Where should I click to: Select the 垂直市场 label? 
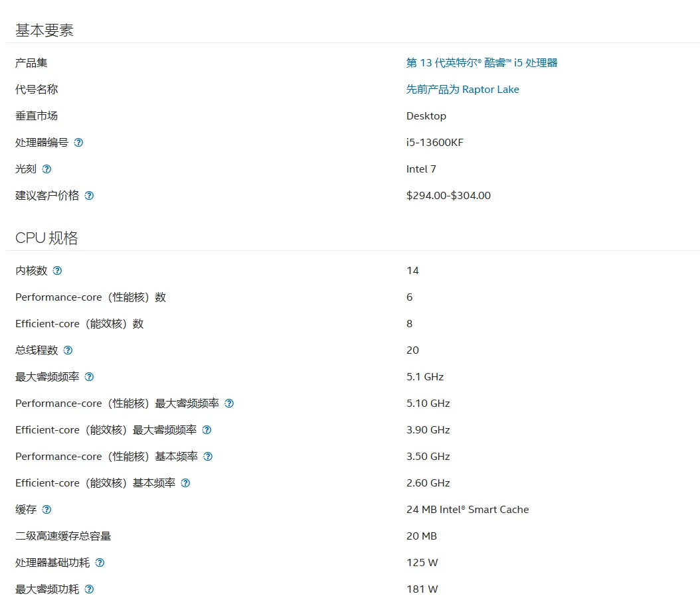37,116
